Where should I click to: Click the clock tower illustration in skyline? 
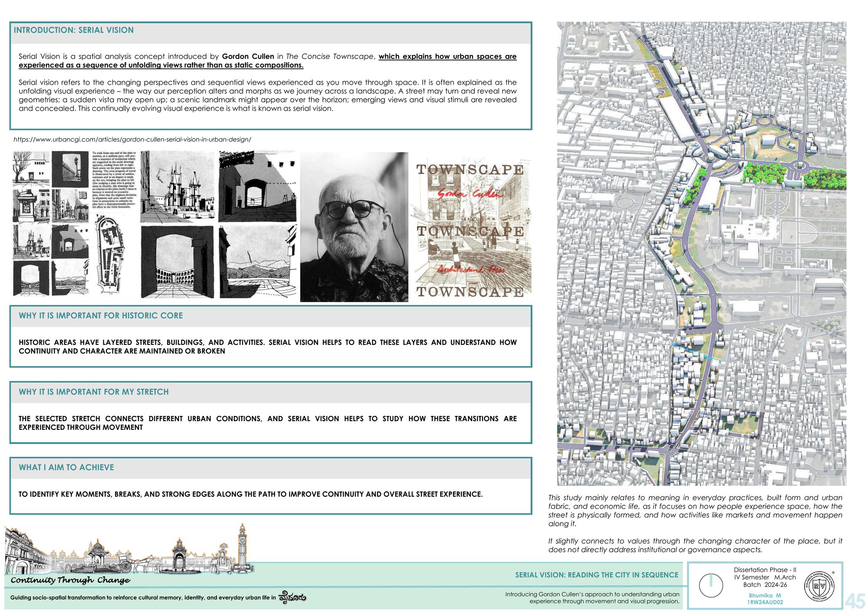242,547
